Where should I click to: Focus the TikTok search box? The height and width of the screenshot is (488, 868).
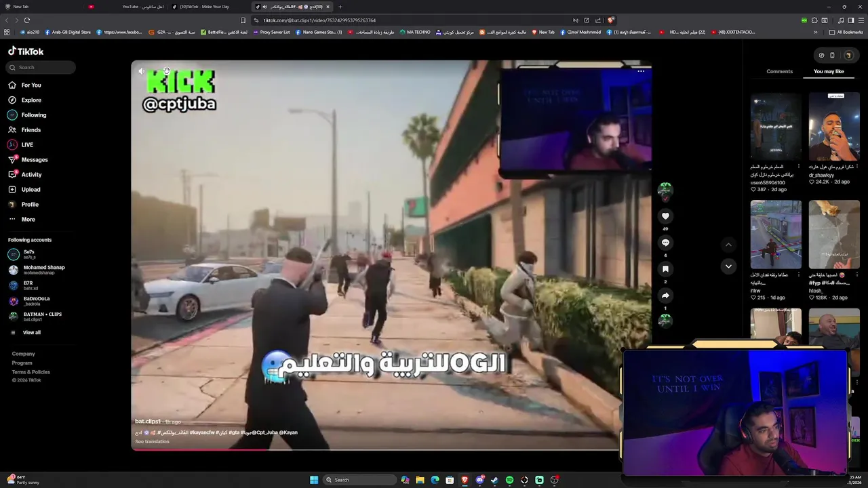[x=42, y=67]
